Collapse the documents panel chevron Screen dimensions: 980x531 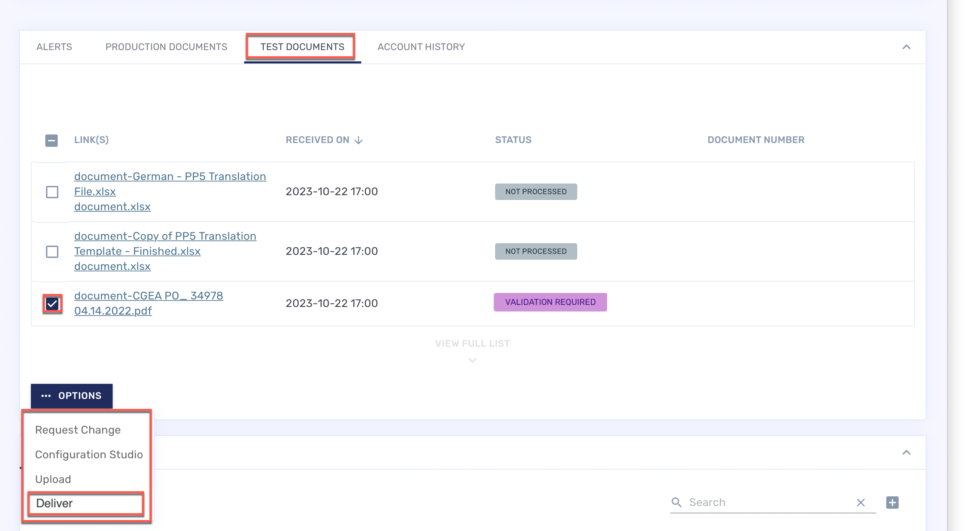click(x=906, y=47)
